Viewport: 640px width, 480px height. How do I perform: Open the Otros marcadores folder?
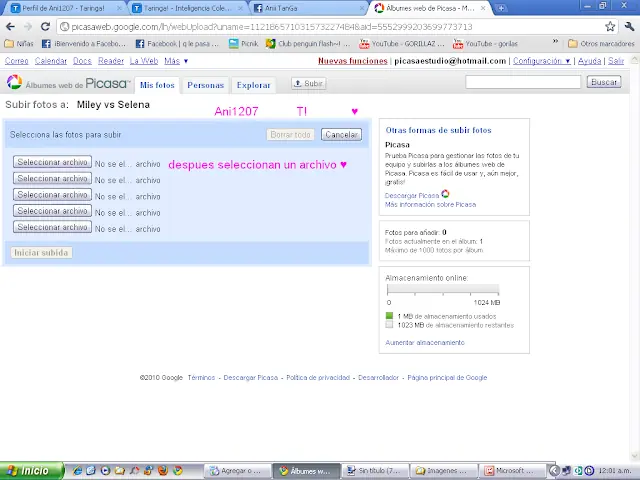click(x=601, y=44)
